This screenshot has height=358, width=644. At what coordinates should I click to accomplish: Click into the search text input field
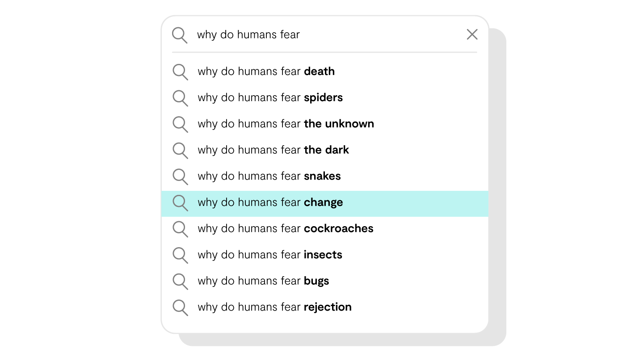(x=326, y=34)
